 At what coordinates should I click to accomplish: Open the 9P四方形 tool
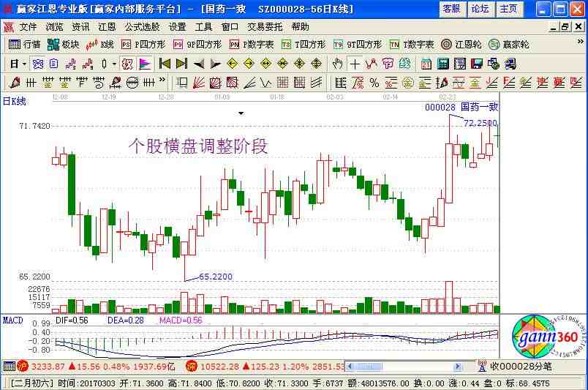(197, 45)
